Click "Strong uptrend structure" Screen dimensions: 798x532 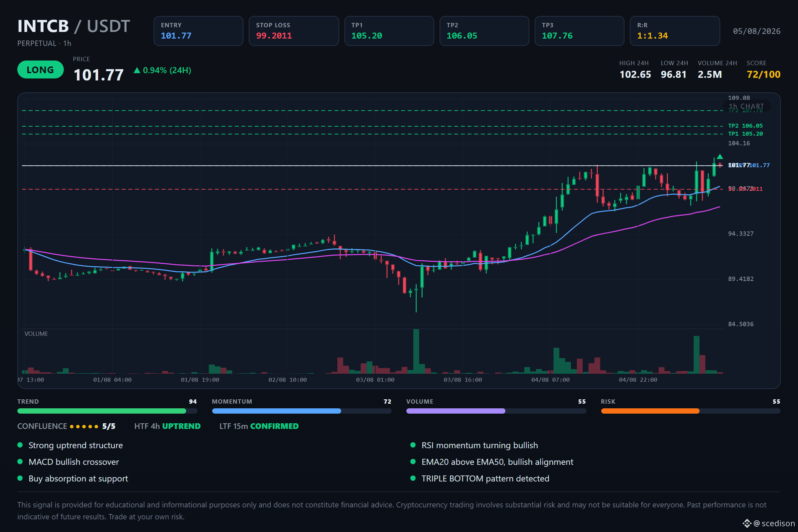[76, 446]
